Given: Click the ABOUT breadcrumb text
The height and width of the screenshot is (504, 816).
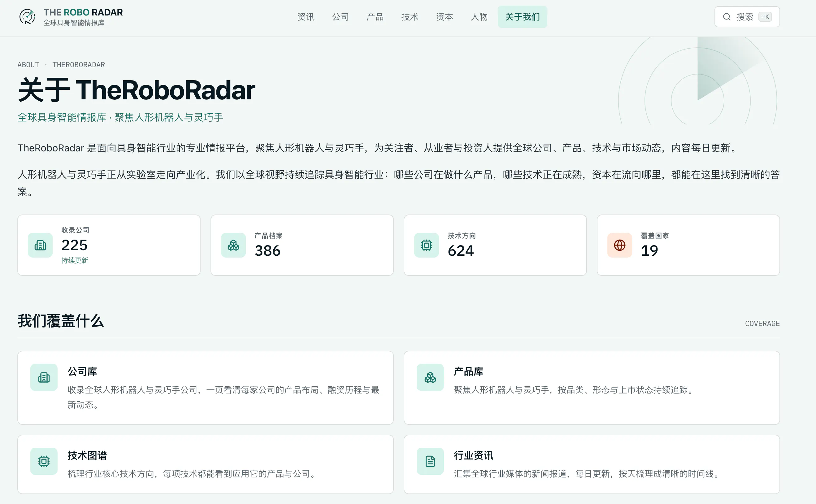Looking at the screenshot, I should 28,65.
